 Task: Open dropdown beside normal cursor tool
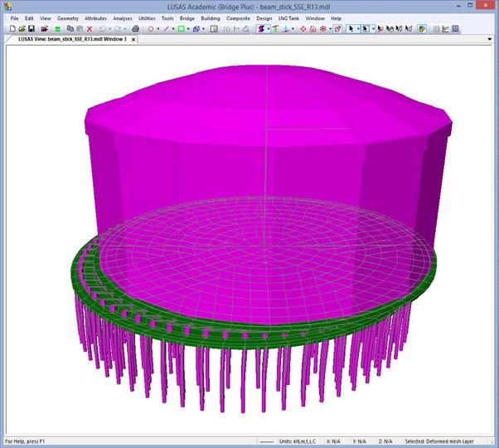click(x=358, y=29)
